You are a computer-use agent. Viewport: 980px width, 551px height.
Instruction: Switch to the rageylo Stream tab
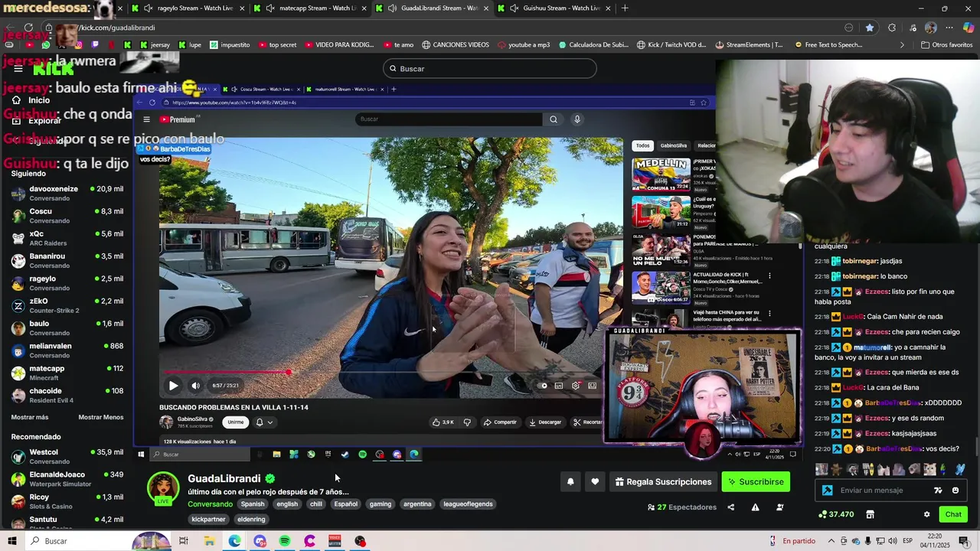(188, 8)
